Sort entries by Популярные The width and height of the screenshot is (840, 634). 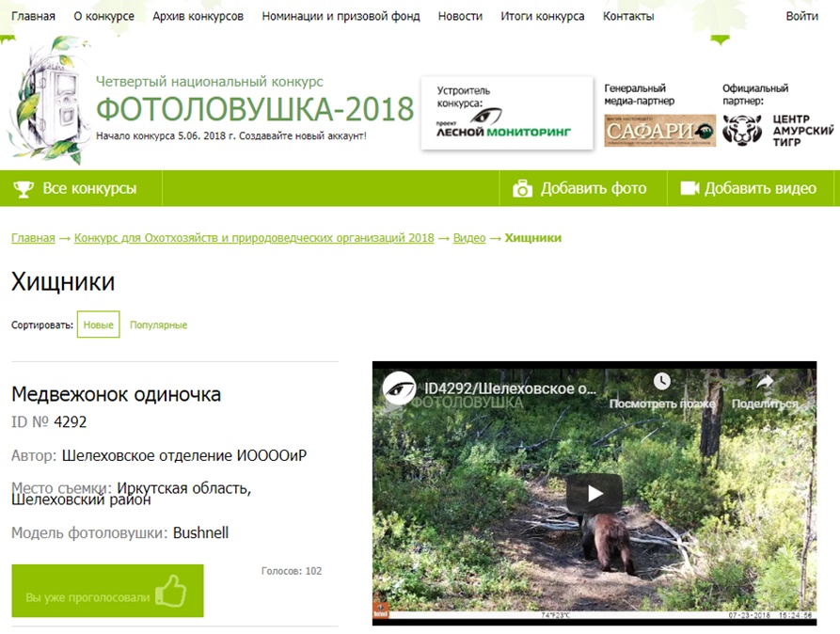tap(159, 325)
